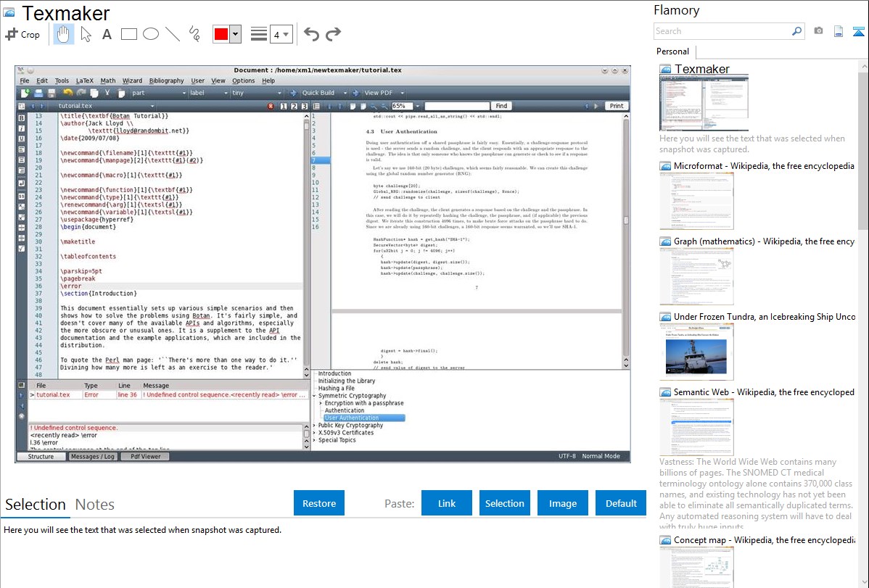Open Semantic Web snapshot title

pyautogui.click(x=764, y=392)
